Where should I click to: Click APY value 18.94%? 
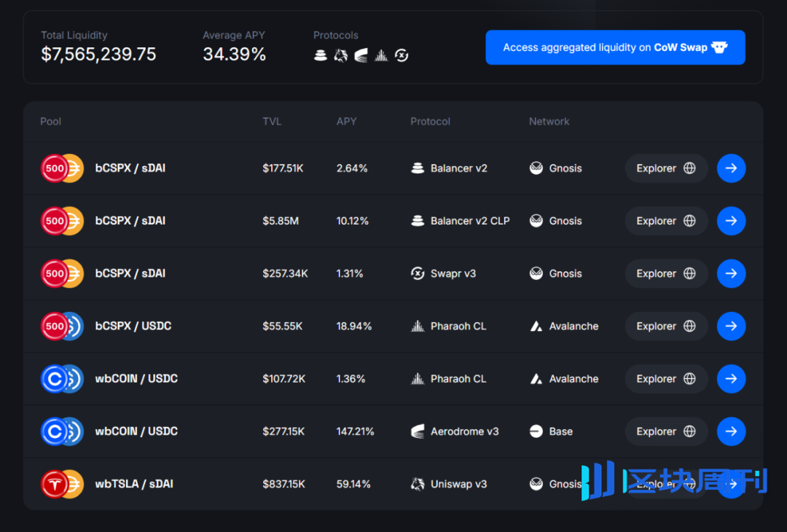click(x=354, y=326)
